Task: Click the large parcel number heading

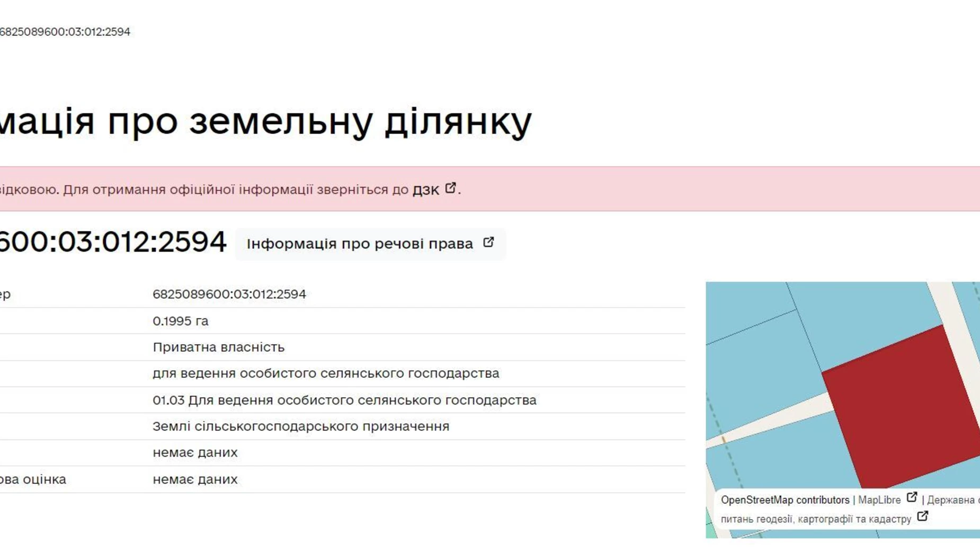Action: 113,242
